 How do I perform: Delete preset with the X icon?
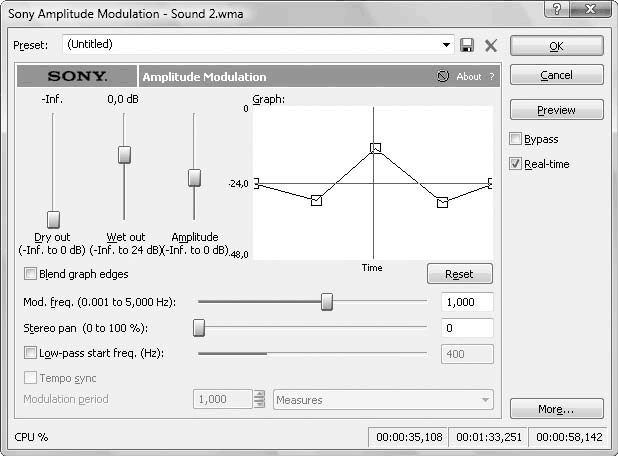point(491,45)
